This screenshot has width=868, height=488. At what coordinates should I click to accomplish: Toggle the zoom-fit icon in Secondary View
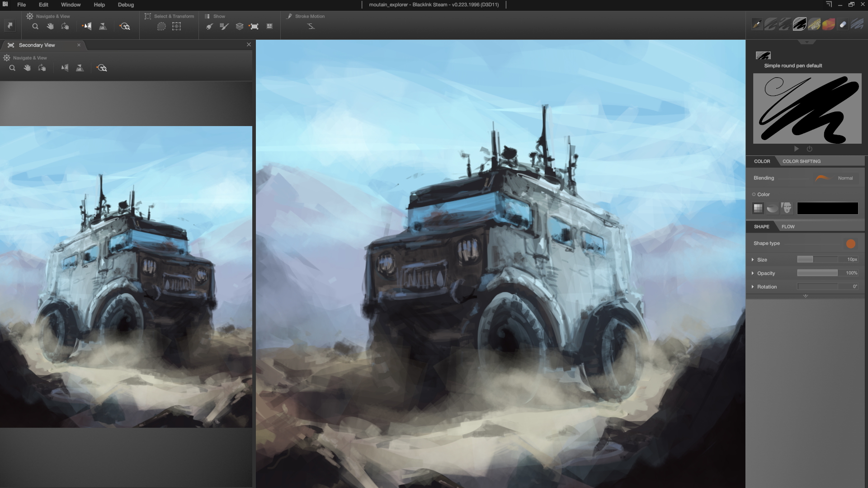[x=102, y=68]
